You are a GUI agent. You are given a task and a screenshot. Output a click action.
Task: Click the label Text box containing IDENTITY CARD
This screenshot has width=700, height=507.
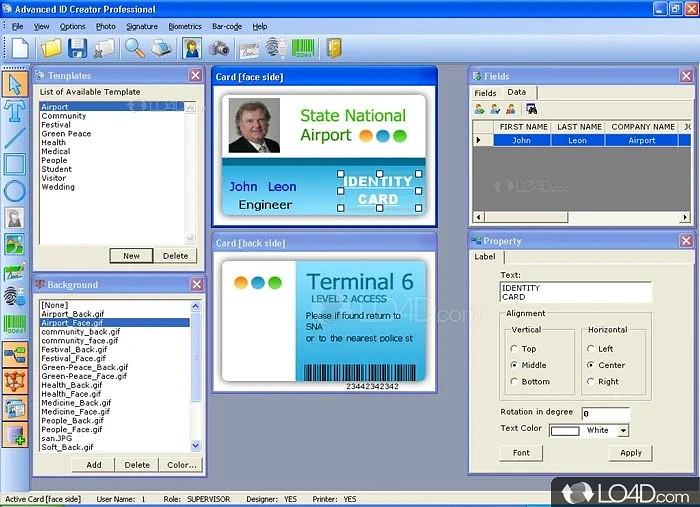[575, 292]
